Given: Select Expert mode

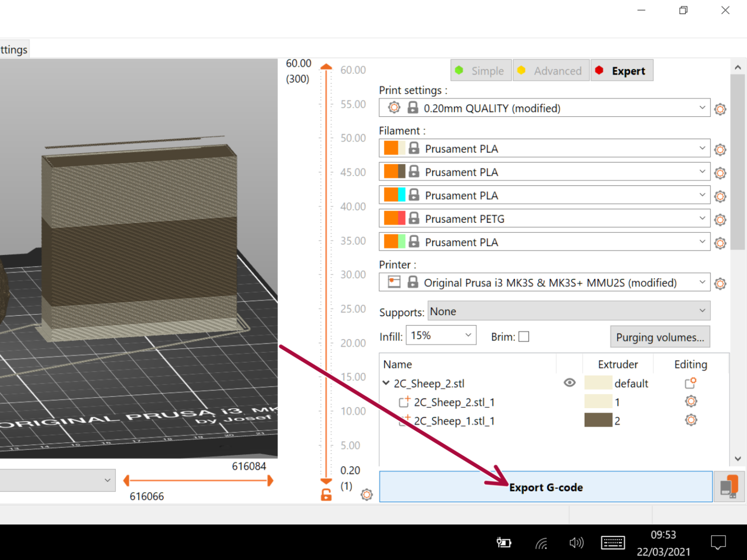Looking at the screenshot, I should [x=622, y=71].
